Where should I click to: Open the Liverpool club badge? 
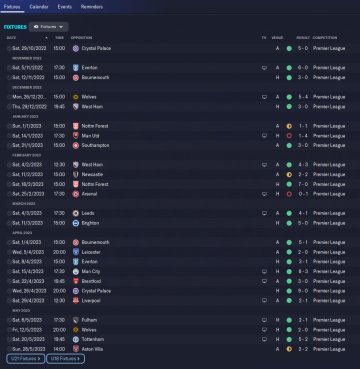click(x=76, y=301)
